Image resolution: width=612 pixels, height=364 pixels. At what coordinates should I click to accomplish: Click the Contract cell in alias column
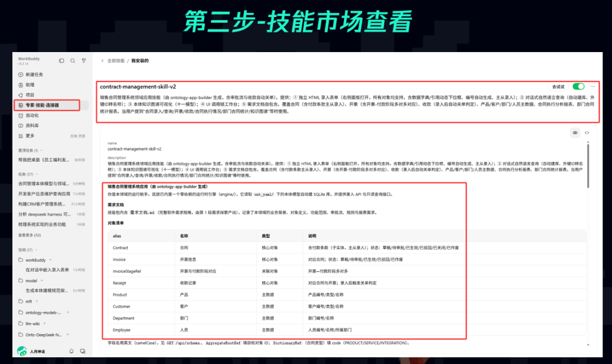(120, 248)
